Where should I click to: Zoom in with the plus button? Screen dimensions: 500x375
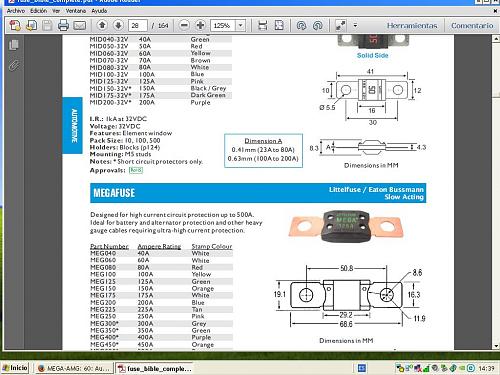click(200, 25)
